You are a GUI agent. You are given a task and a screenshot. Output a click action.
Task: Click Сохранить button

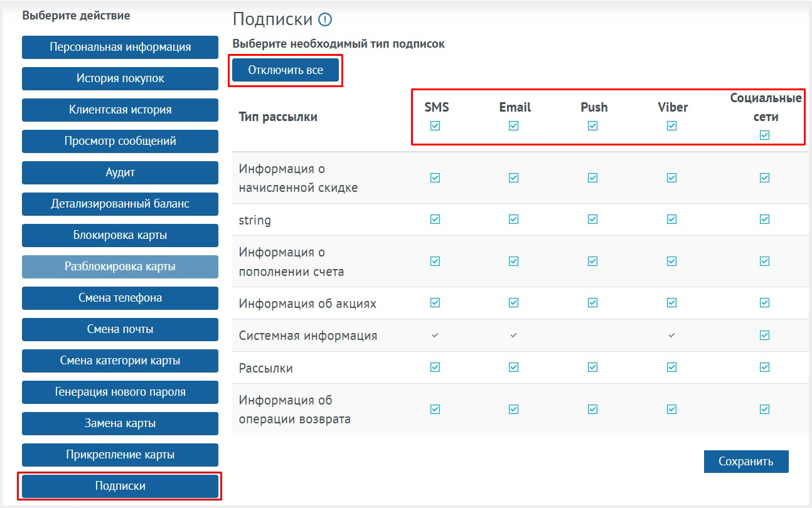point(746,462)
